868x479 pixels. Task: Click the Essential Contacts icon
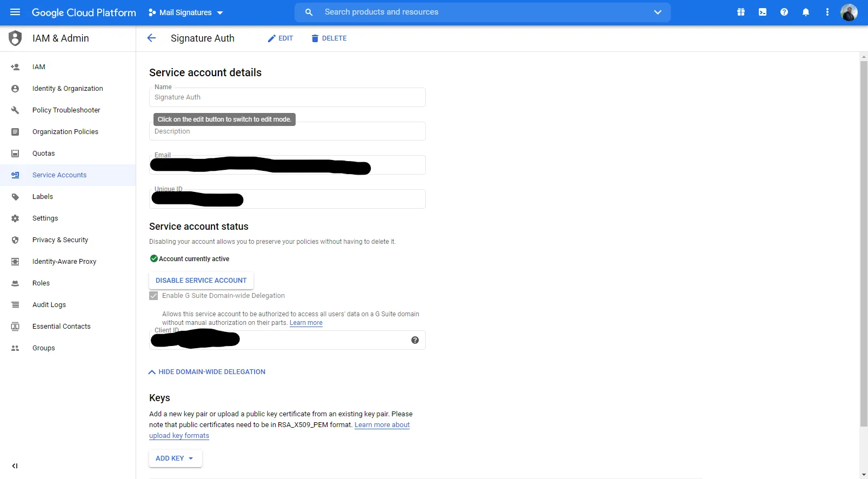click(15, 327)
